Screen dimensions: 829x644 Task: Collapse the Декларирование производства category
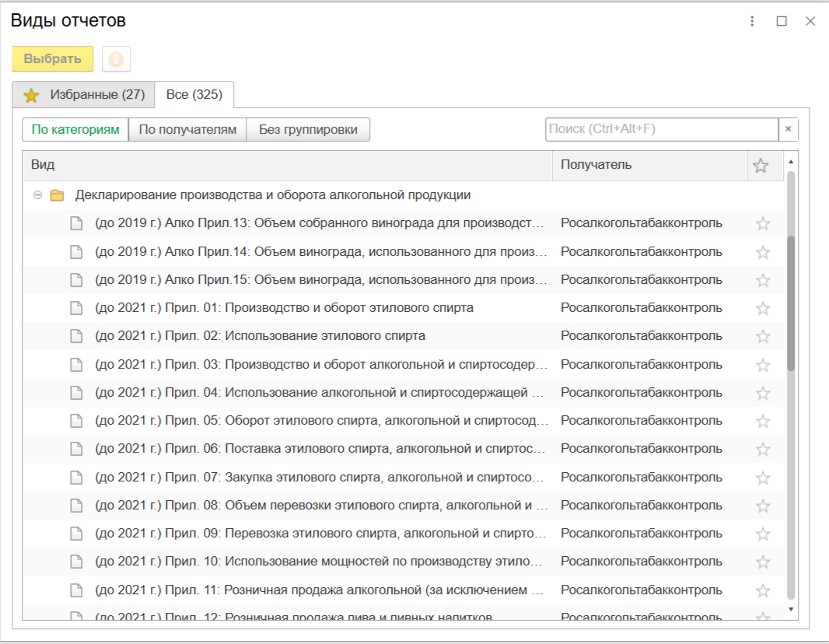37,195
